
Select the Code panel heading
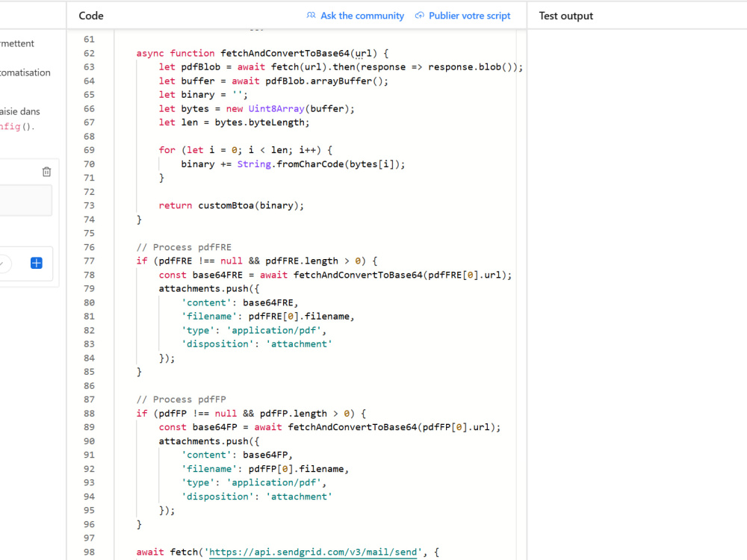point(91,16)
